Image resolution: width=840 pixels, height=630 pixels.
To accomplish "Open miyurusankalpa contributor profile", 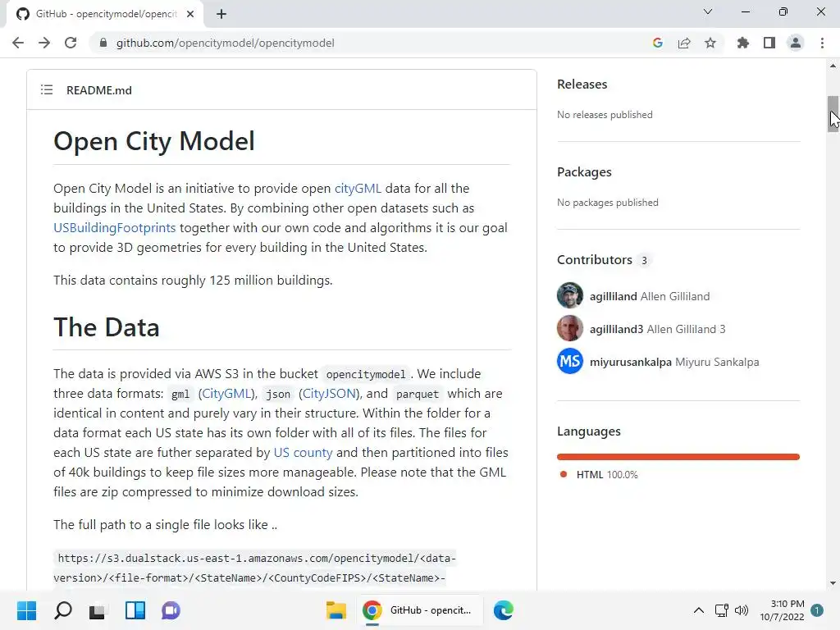I will point(674,362).
